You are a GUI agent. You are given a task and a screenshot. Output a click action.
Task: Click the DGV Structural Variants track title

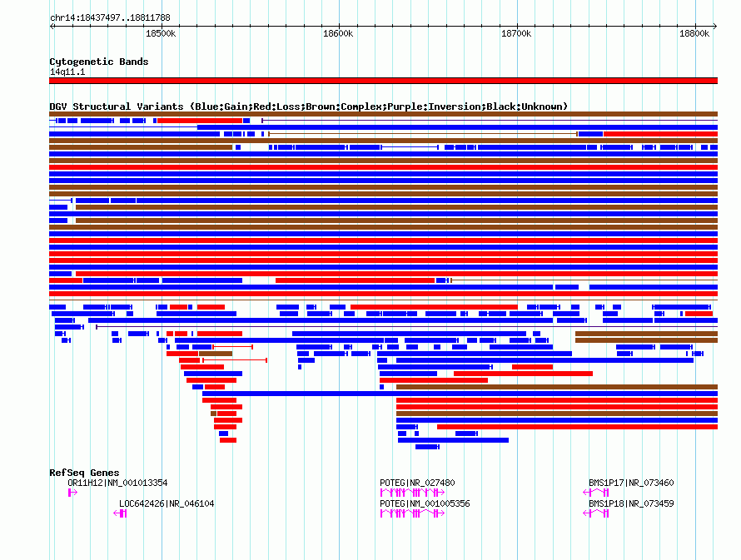308,107
